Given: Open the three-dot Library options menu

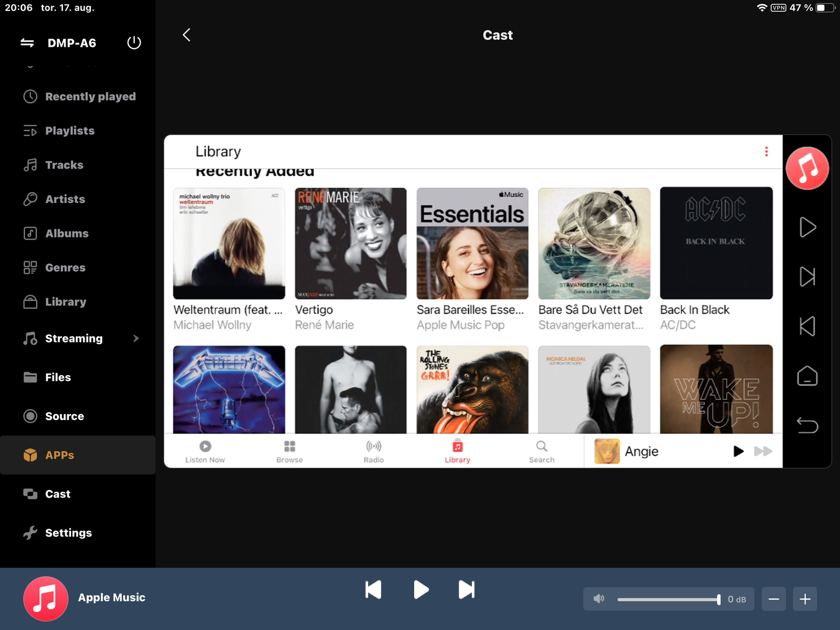Looking at the screenshot, I should point(766,152).
